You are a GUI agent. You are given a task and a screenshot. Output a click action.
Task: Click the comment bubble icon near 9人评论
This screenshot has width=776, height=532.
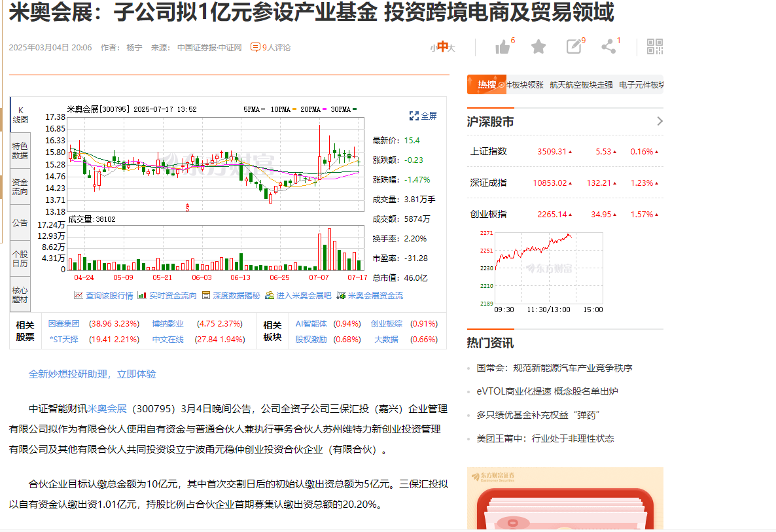pyautogui.click(x=255, y=48)
